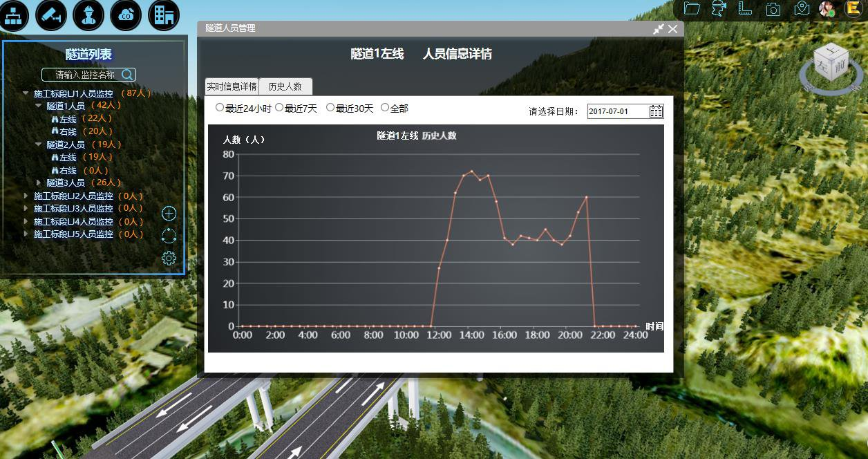Click the (87人) count text
This screenshot has width=868, height=459.
pyautogui.click(x=135, y=93)
